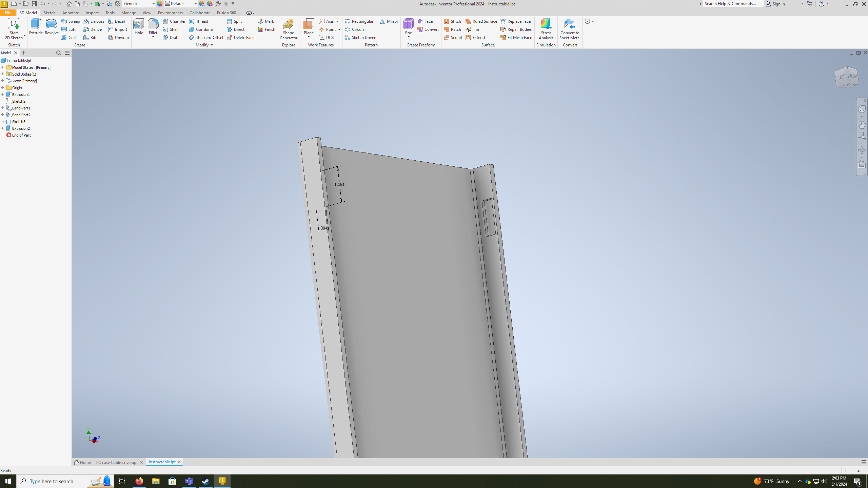Switch to PC case Cable cover.ipt tab
Screen dimensions: 868x488
click(x=117, y=462)
